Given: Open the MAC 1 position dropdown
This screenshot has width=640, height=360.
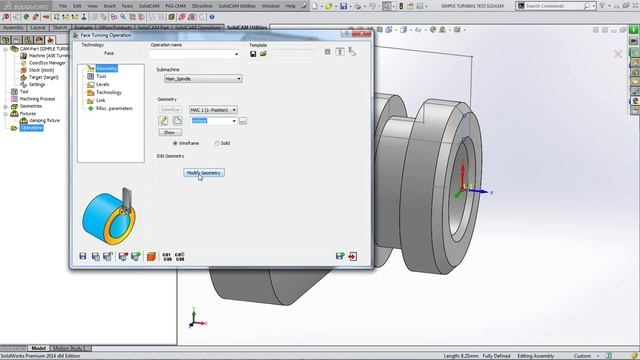Looking at the screenshot, I should click(x=234, y=110).
